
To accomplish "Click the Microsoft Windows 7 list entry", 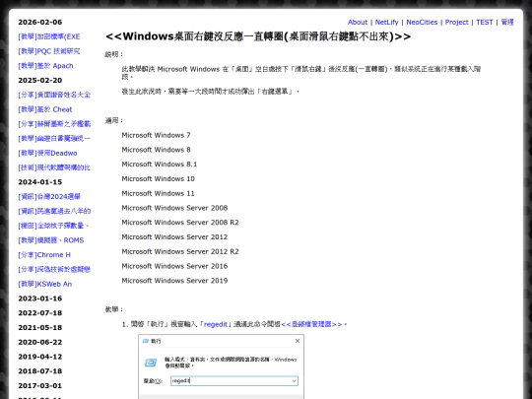I will [x=156, y=135].
